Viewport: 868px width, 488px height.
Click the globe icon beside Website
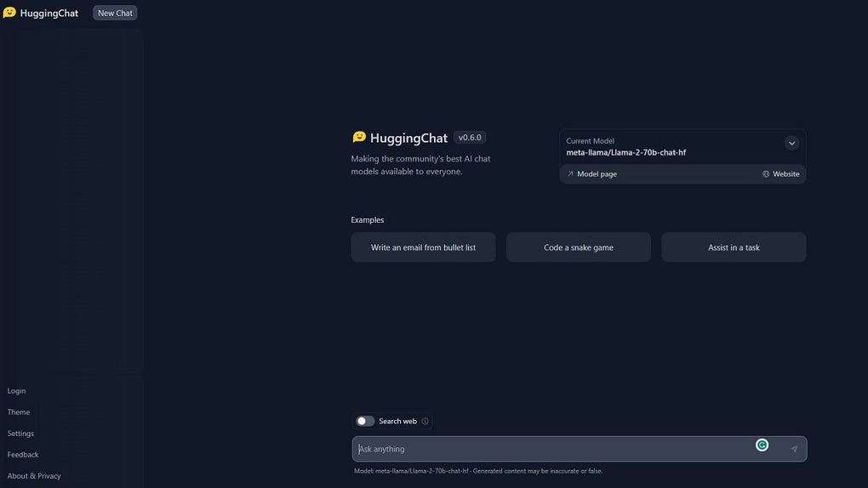click(x=766, y=173)
